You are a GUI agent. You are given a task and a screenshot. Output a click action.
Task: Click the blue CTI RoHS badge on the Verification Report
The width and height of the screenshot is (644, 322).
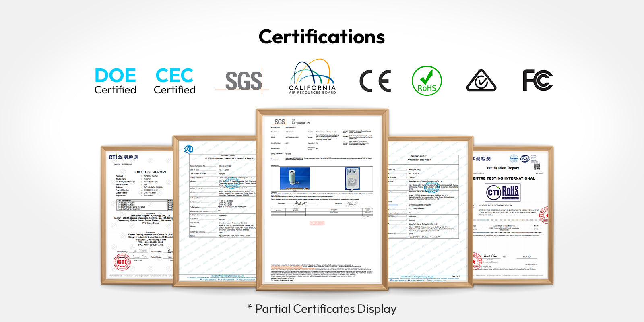(502, 192)
